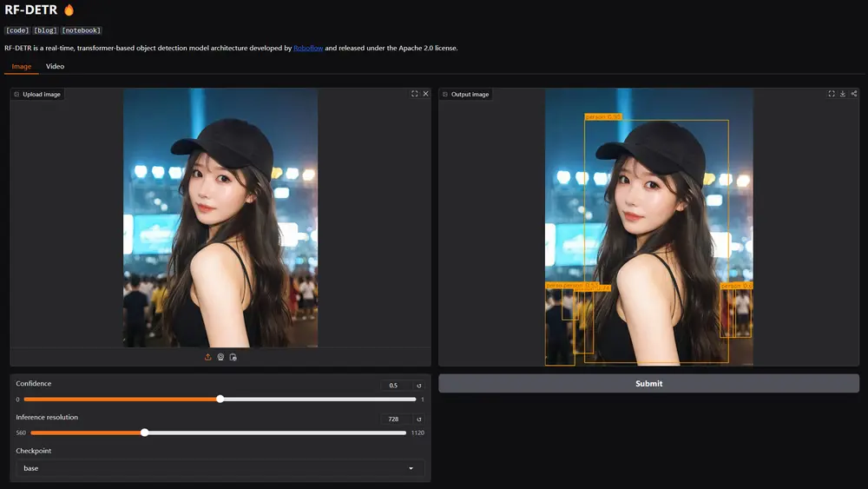
Task: Follow the Roboflow hyperlink
Action: pos(308,48)
